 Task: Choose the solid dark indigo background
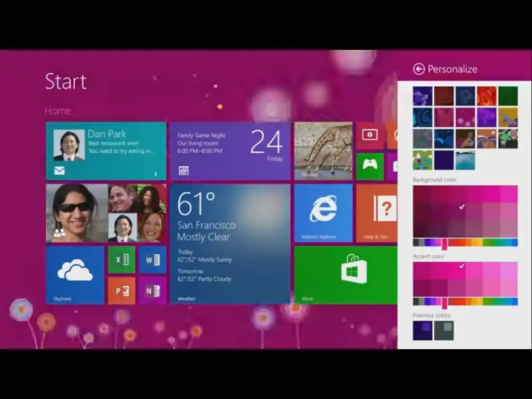[444, 160]
